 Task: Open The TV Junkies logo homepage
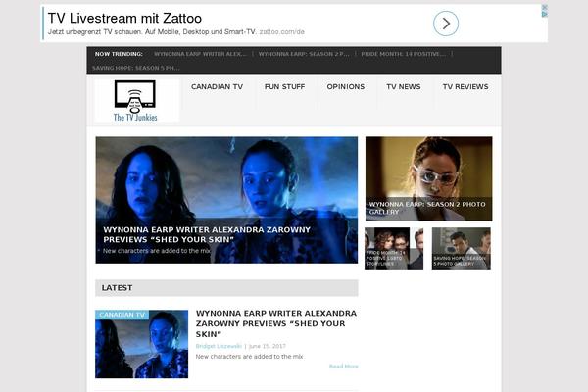point(136,101)
